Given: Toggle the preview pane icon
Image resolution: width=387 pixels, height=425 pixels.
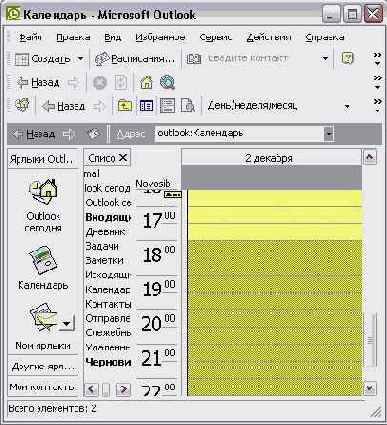Looking at the screenshot, I should pyautogui.click(x=167, y=106).
